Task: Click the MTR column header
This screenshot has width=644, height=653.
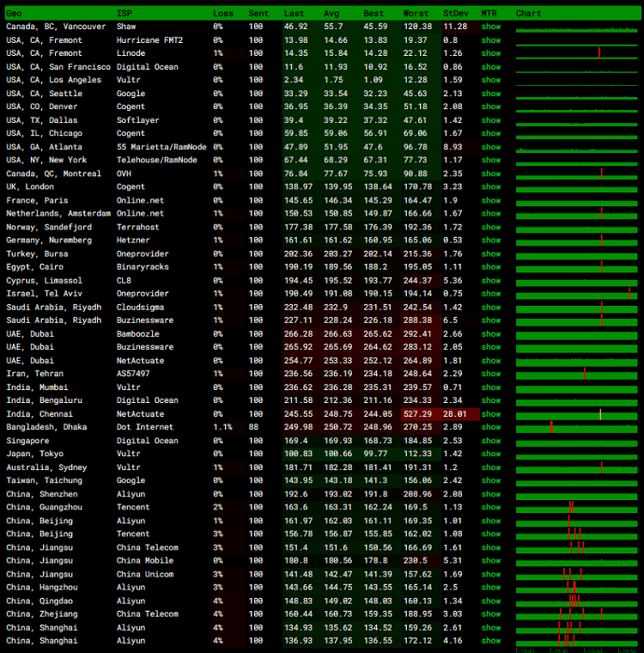Action: coord(489,14)
